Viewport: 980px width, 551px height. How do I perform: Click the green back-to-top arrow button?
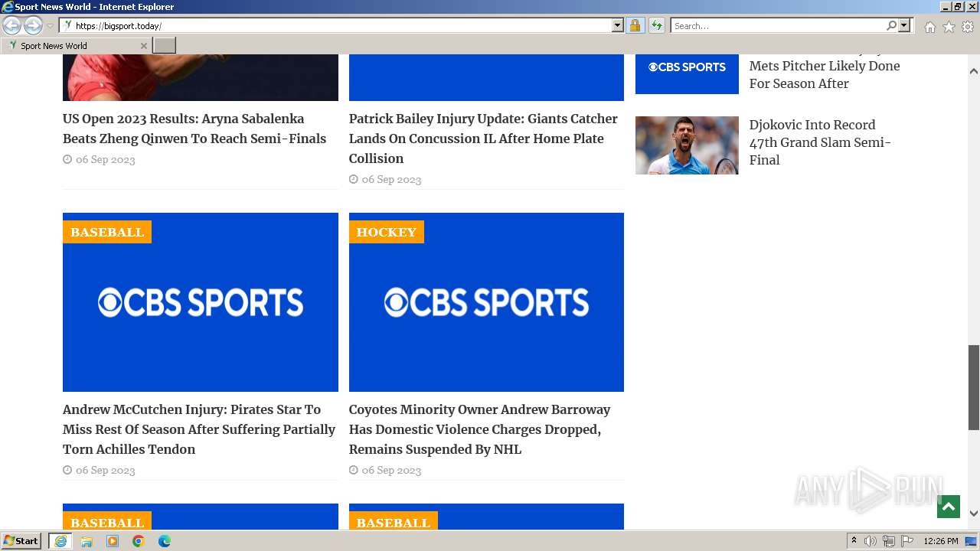(x=948, y=507)
